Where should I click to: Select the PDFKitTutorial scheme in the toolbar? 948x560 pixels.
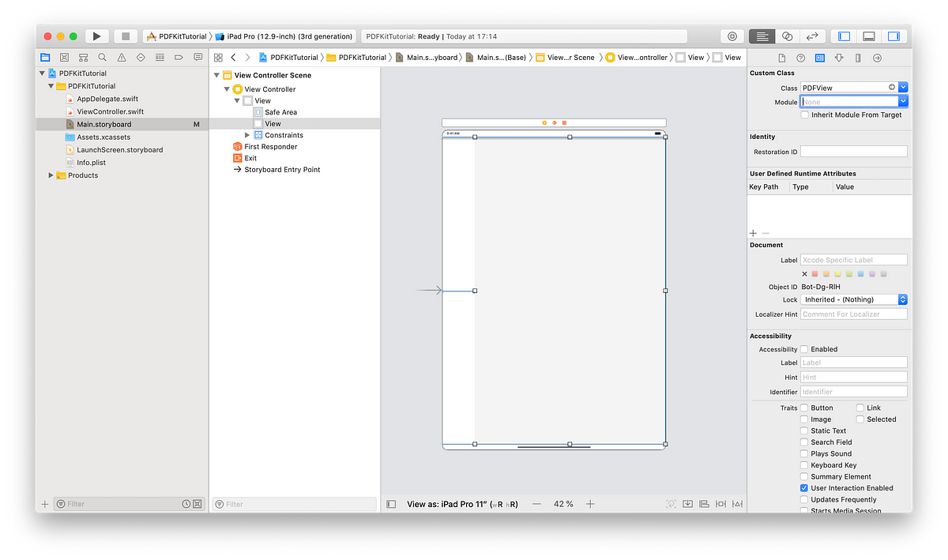coord(176,36)
